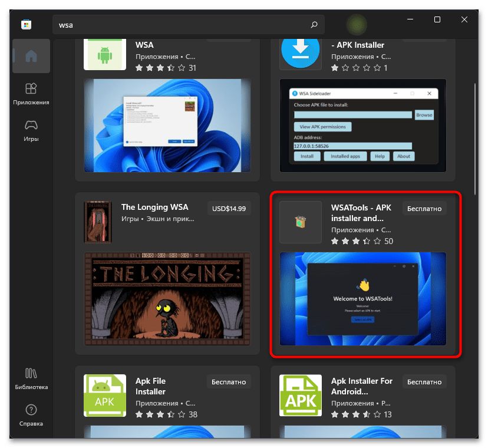
Task: Click the Microsoft Store logo icon
Action: (26, 25)
